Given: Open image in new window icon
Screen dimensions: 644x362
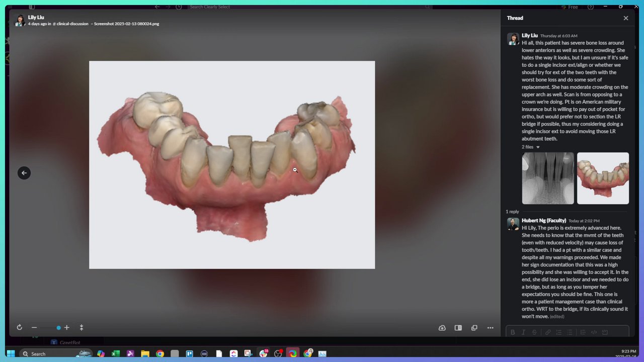Looking at the screenshot, I should tap(474, 328).
